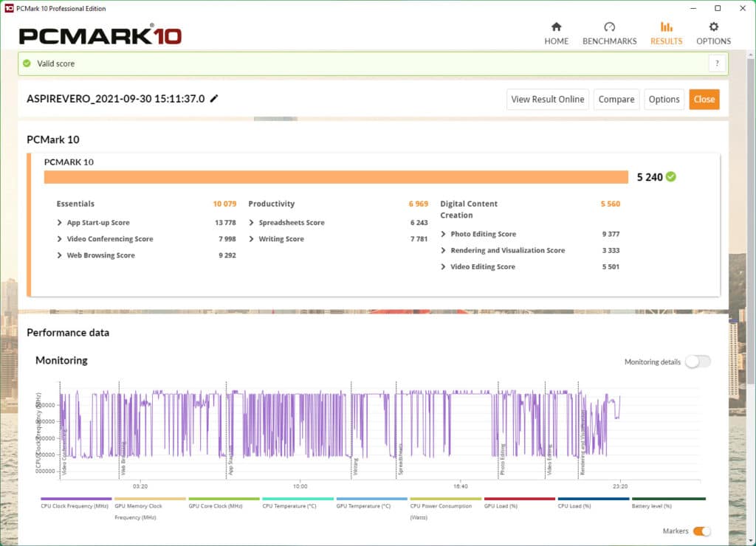Click the Home house icon
This screenshot has height=546, width=756.
pos(557,27)
